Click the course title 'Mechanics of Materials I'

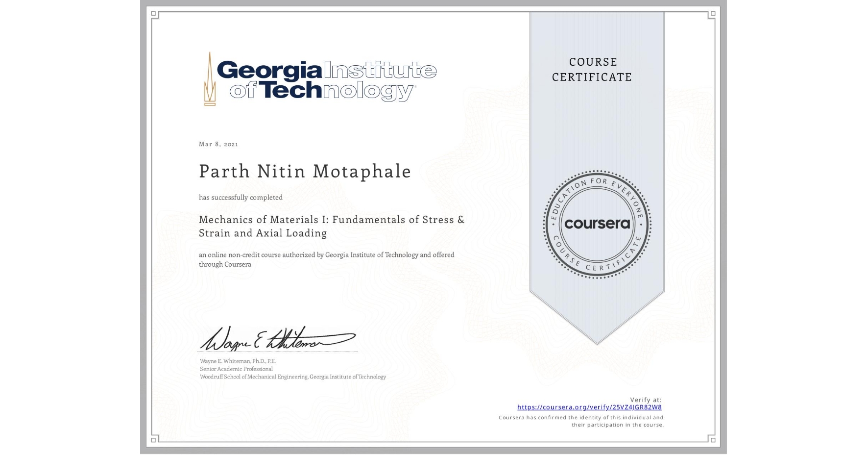coord(332,226)
